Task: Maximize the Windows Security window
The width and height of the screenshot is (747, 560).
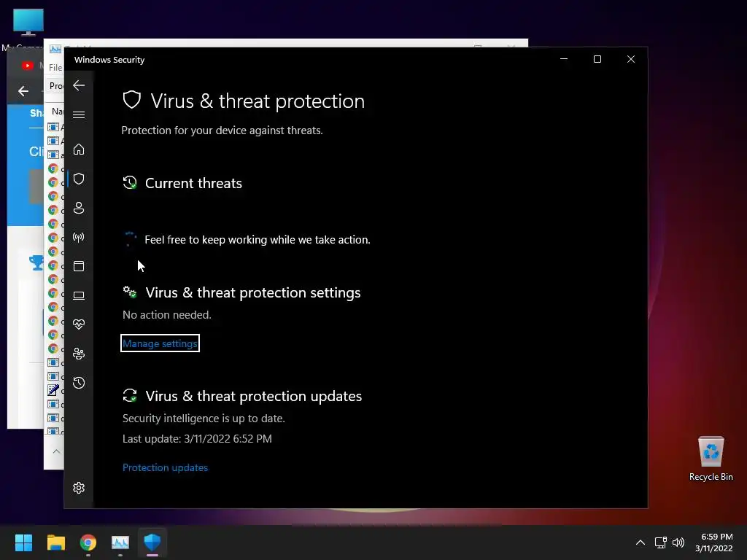Action: pyautogui.click(x=597, y=59)
